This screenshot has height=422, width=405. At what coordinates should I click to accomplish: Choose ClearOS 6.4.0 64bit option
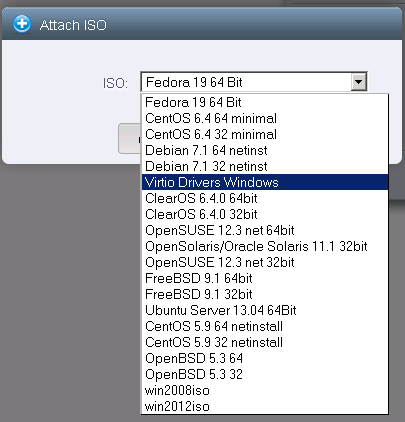[265, 198]
